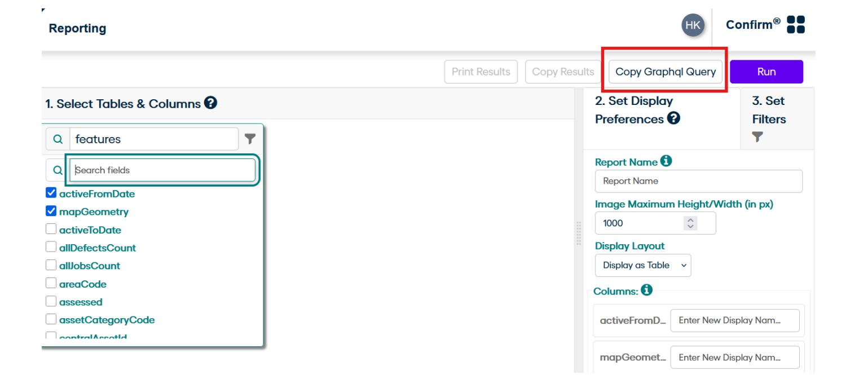Open the Display Layout dropdown
868x392 pixels.
coord(643,265)
